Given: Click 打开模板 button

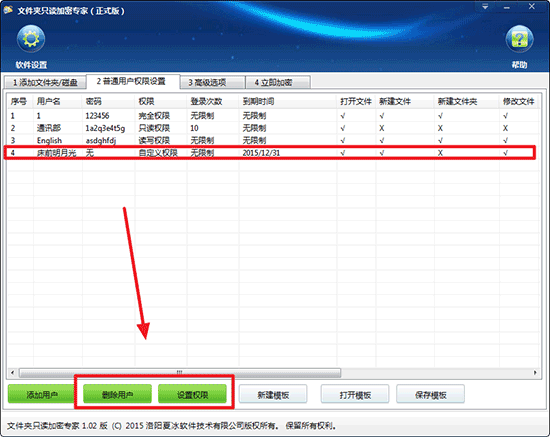Looking at the screenshot, I should [355, 395].
